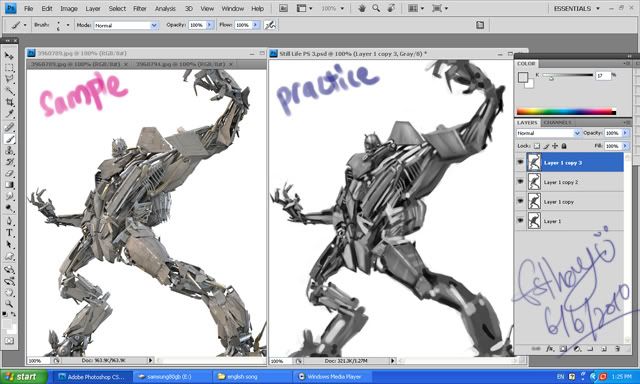Create new adjustment layer icon
640x384 pixels.
click(x=577, y=349)
